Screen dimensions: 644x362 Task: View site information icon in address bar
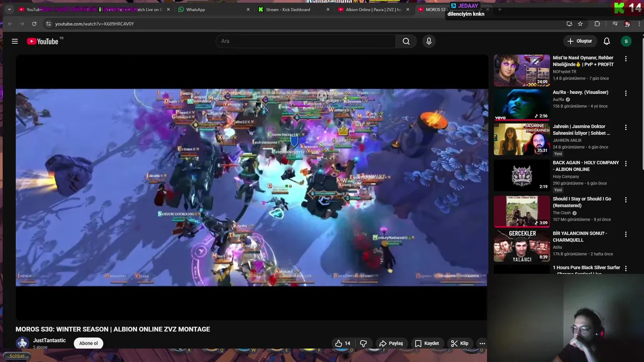(48, 24)
